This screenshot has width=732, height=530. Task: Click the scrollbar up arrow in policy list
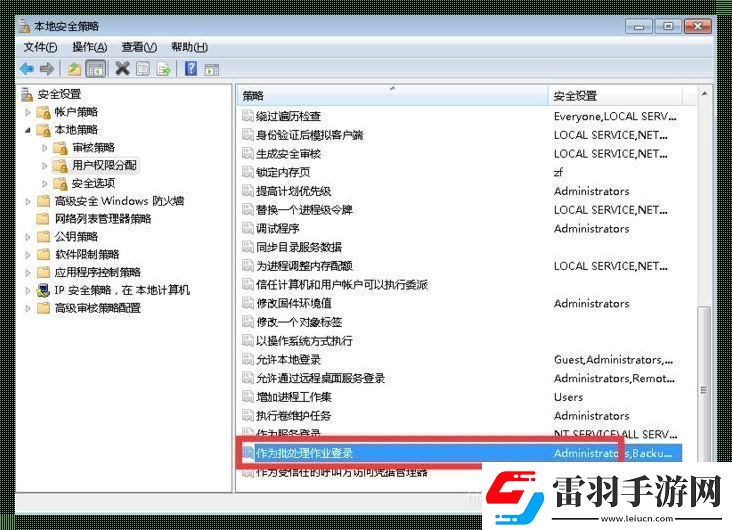tap(704, 94)
